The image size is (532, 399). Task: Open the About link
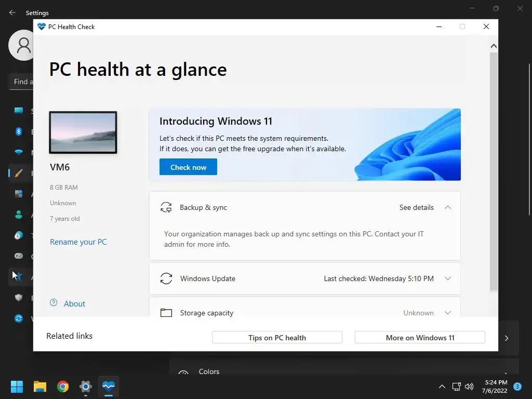click(75, 303)
